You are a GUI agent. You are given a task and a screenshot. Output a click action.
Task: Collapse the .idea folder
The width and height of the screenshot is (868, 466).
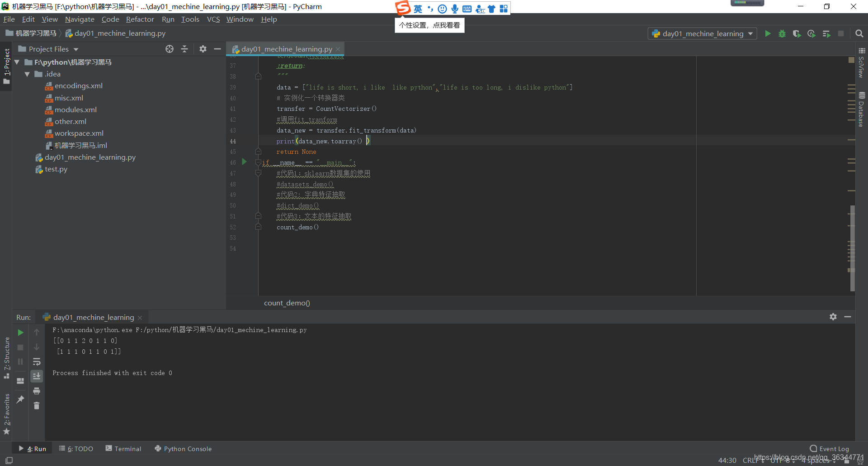point(27,74)
